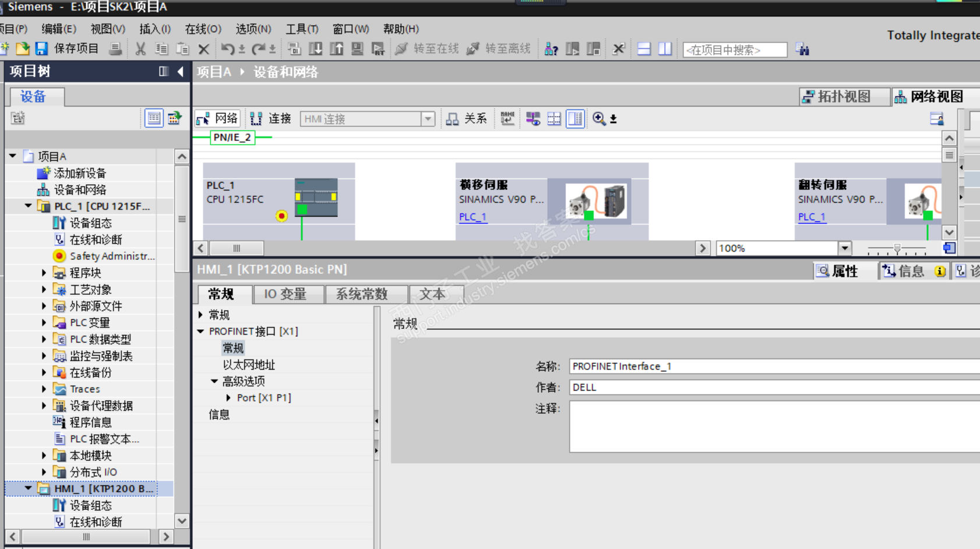Click the network view horizontal scrollbar thumb
Screen dimensions: 980x549
point(237,248)
